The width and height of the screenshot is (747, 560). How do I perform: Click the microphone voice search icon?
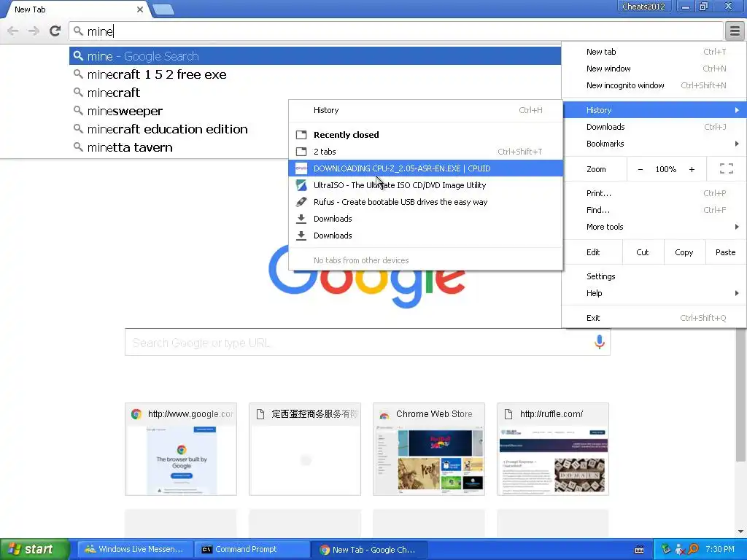600,341
